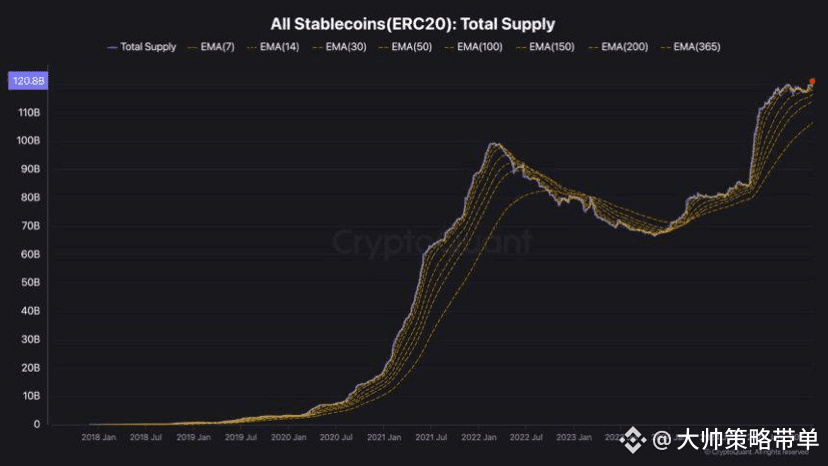Click the CryptoQuant watermark in chart center

point(431,243)
